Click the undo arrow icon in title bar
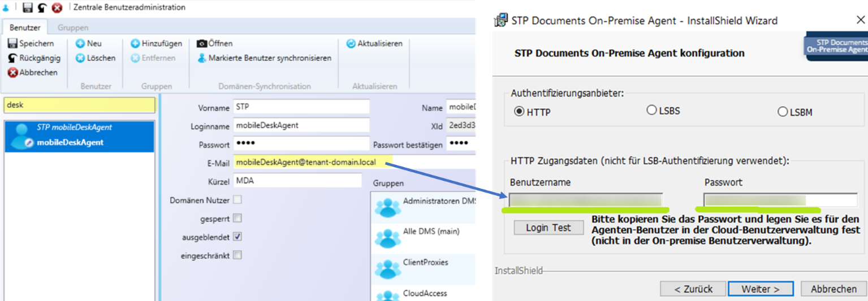The image size is (868, 301). point(42,8)
